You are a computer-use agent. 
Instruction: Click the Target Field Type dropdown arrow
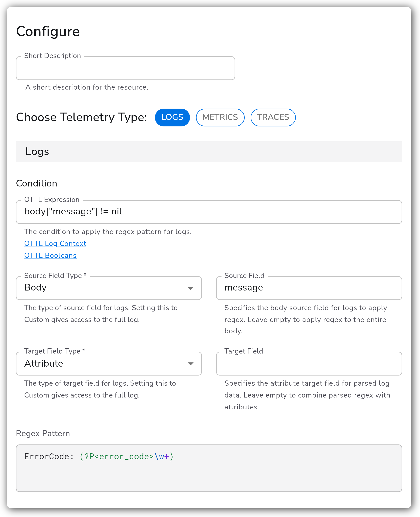pyautogui.click(x=191, y=364)
